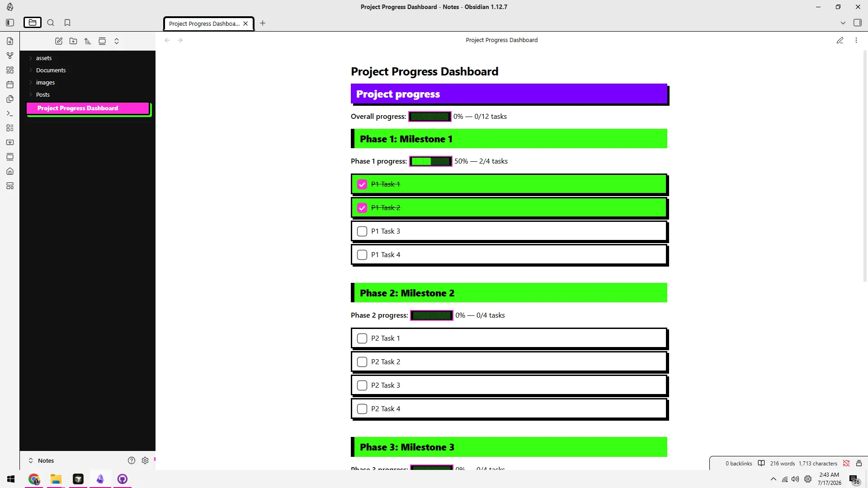Open the tab list dropdown chevron
The width and height of the screenshot is (868, 488).
pos(843,23)
